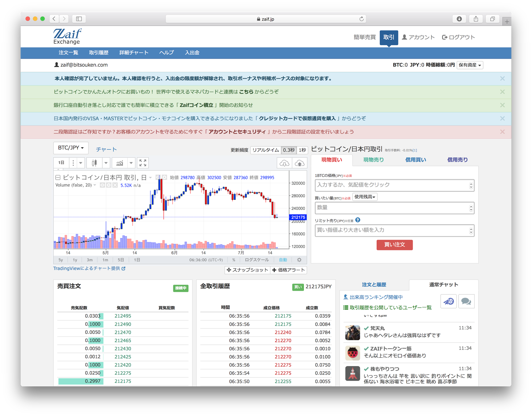This screenshot has height=416, width=532.
Task: Switch to the 現物売り tab
Action: click(373, 160)
